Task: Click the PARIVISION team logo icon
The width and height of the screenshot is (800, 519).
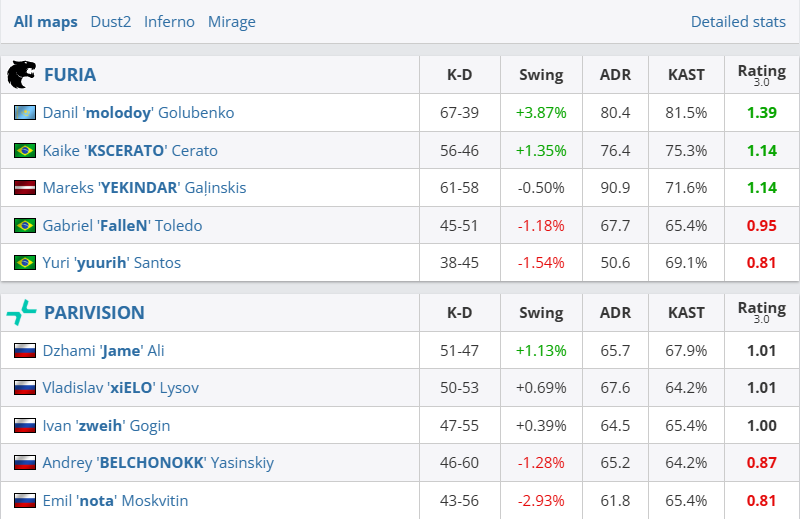Action: click(21, 313)
